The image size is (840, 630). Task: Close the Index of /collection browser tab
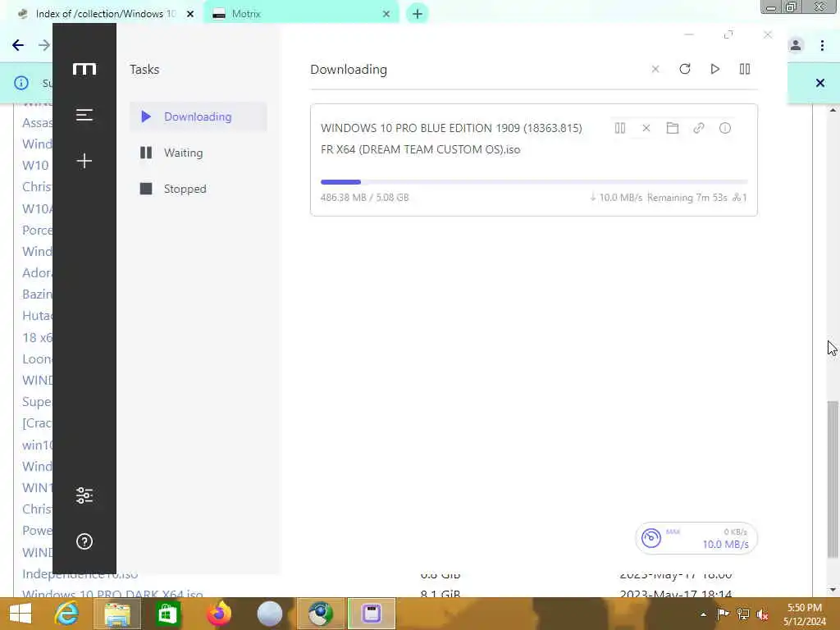[190, 14]
